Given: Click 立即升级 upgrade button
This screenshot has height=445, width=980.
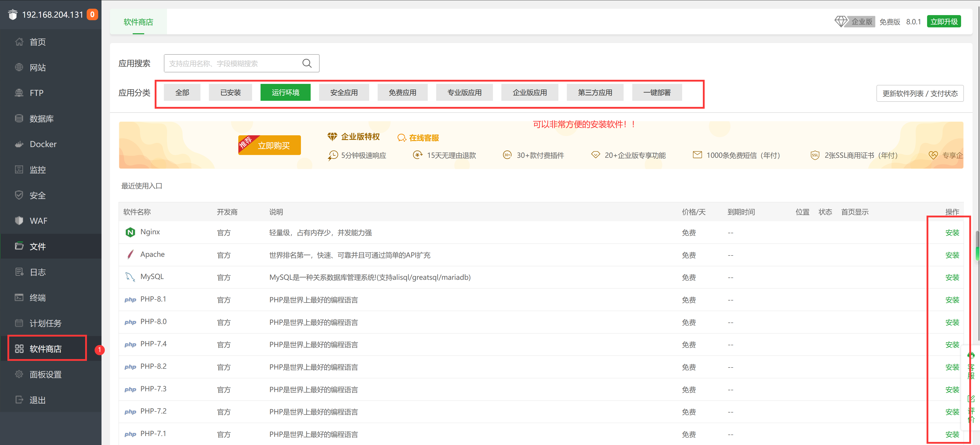Looking at the screenshot, I should [x=944, y=21].
